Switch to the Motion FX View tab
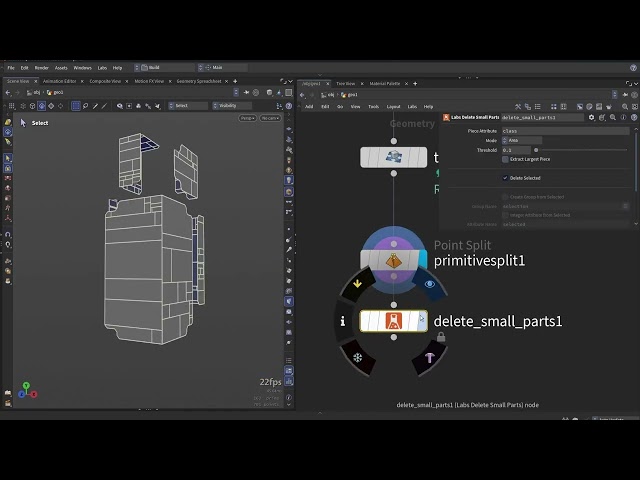Image resolution: width=640 pixels, height=480 pixels. coord(149,81)
